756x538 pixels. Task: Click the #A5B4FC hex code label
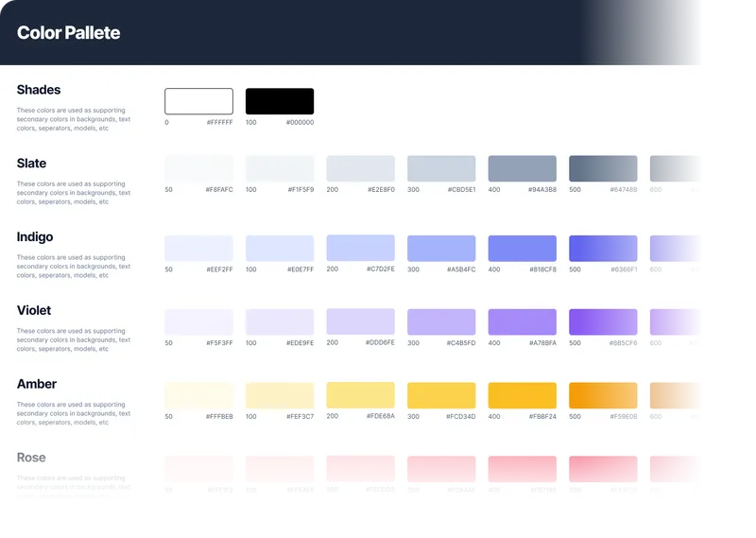461,269
